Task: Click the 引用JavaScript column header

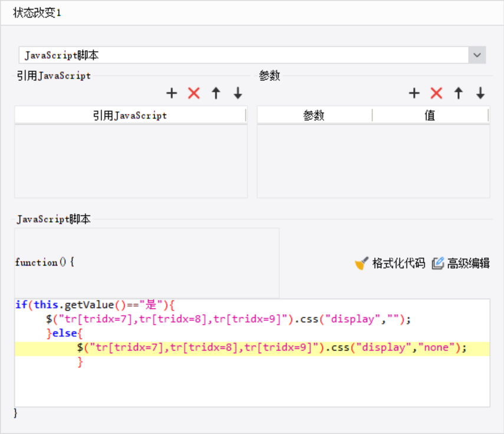Action: click(130, 115)
